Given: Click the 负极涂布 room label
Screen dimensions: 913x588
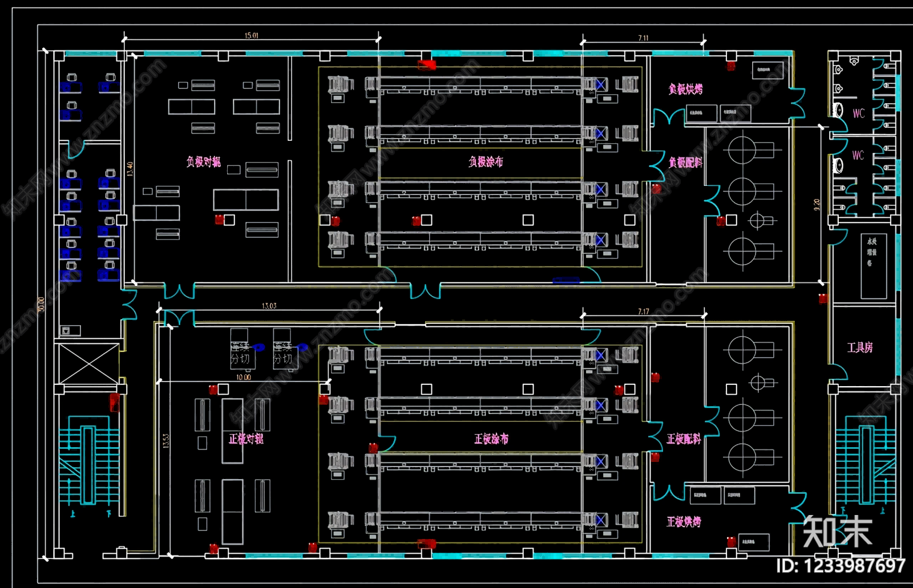Looking at the screenshot, I should point(486,162).
